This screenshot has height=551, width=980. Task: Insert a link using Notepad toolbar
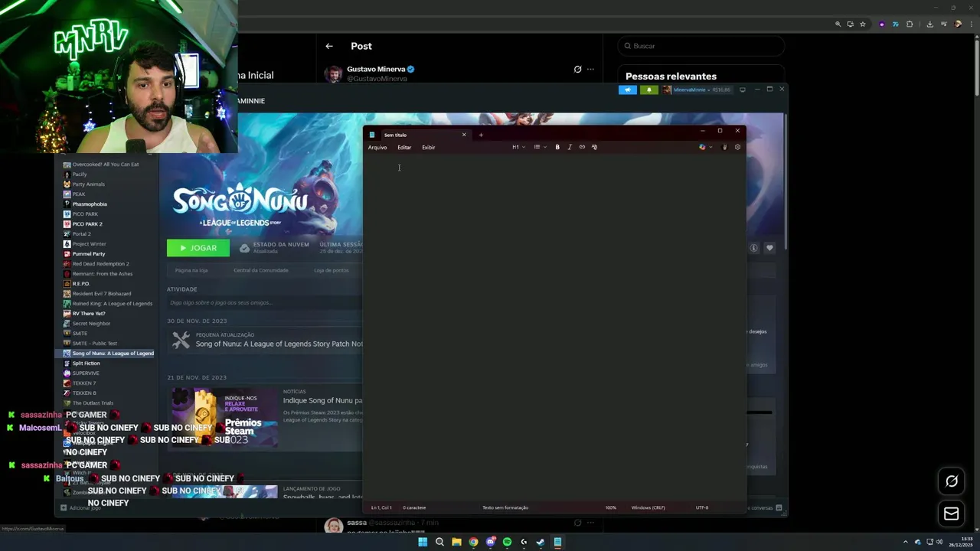click(x=582, y=147)
